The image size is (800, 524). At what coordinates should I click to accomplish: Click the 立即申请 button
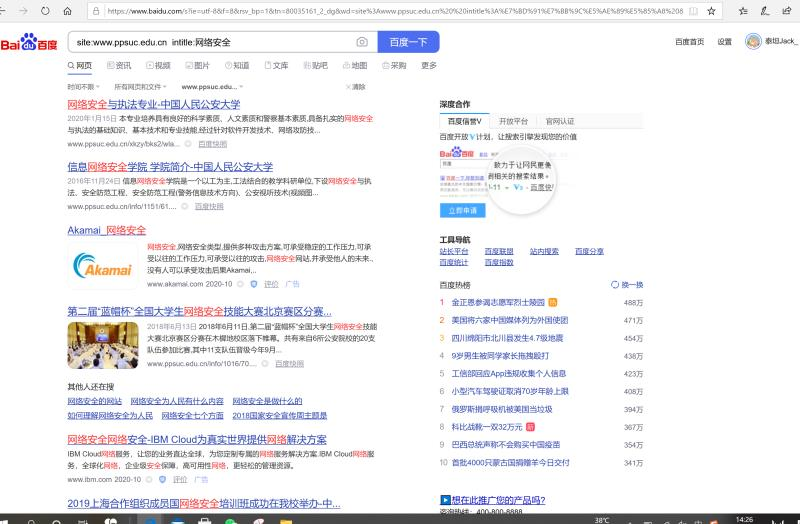[463, 210]
